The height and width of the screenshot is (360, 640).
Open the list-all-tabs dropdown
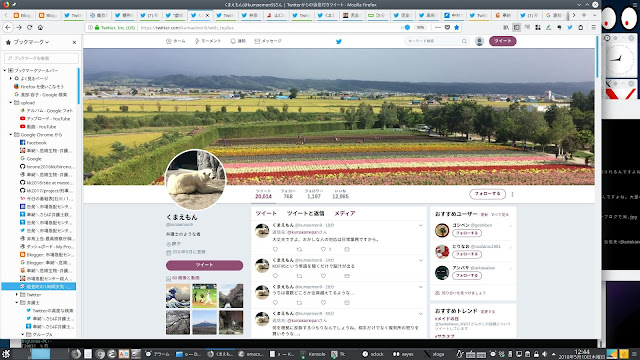coord(594,15)
